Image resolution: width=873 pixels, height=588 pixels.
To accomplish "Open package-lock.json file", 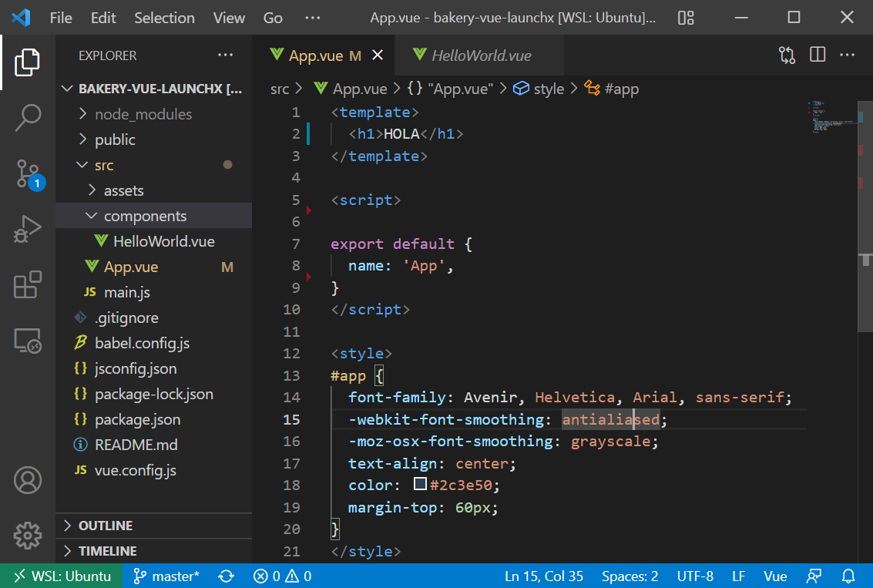I will tap(154, 395).
